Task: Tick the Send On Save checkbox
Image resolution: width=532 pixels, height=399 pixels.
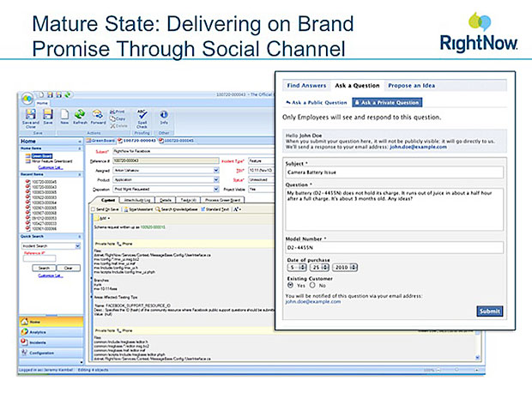Action: click(x=93, y=209)
